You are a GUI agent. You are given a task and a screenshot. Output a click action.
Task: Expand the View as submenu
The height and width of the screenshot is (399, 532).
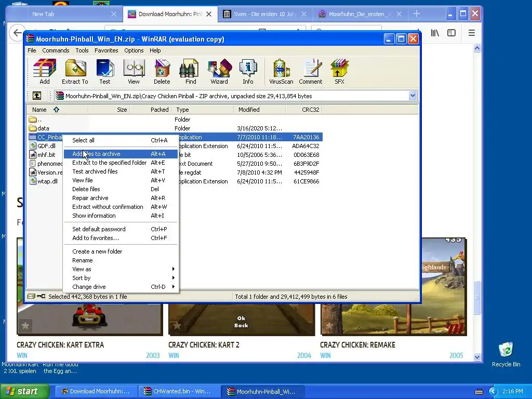tap(121, 269)
